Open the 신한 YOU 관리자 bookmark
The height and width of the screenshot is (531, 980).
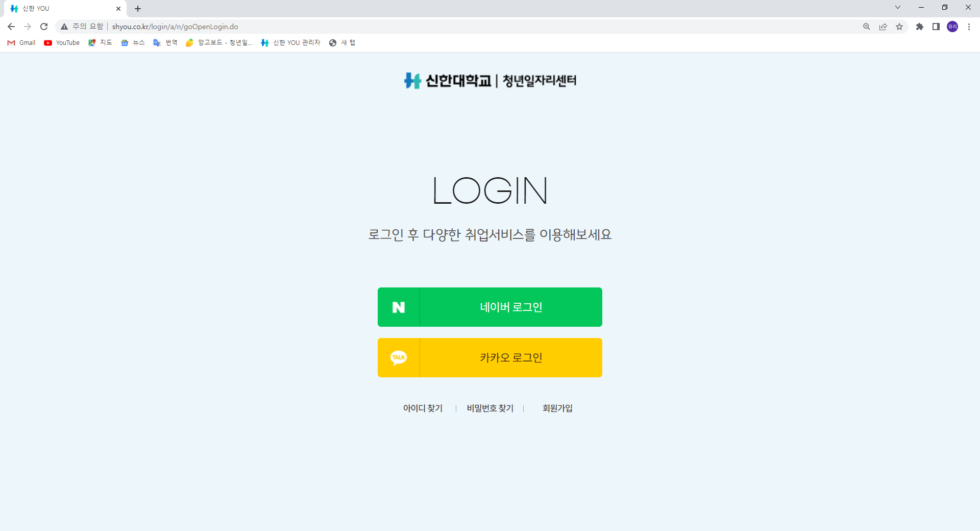(290, 43)
